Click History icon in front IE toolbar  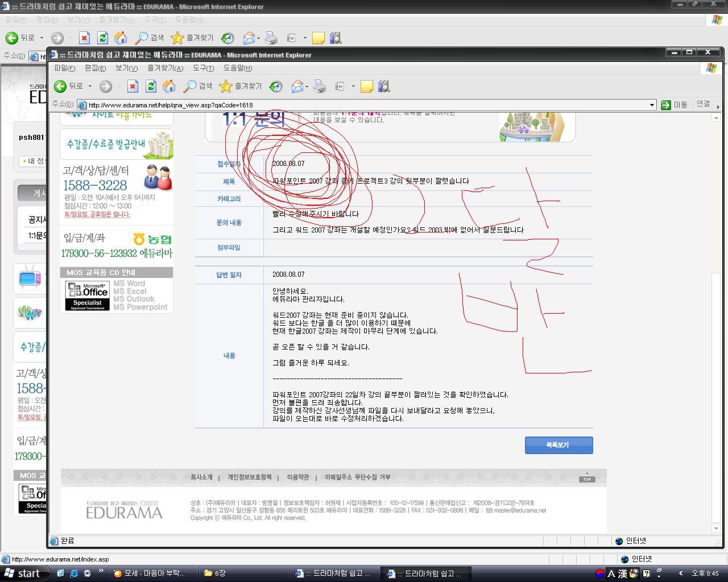point(276,86)
